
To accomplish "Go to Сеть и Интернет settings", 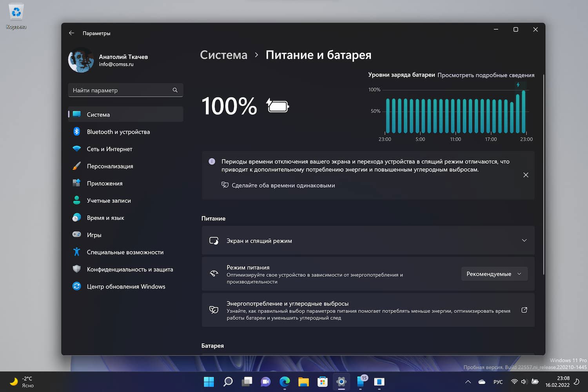I will (x=125, y=149).
